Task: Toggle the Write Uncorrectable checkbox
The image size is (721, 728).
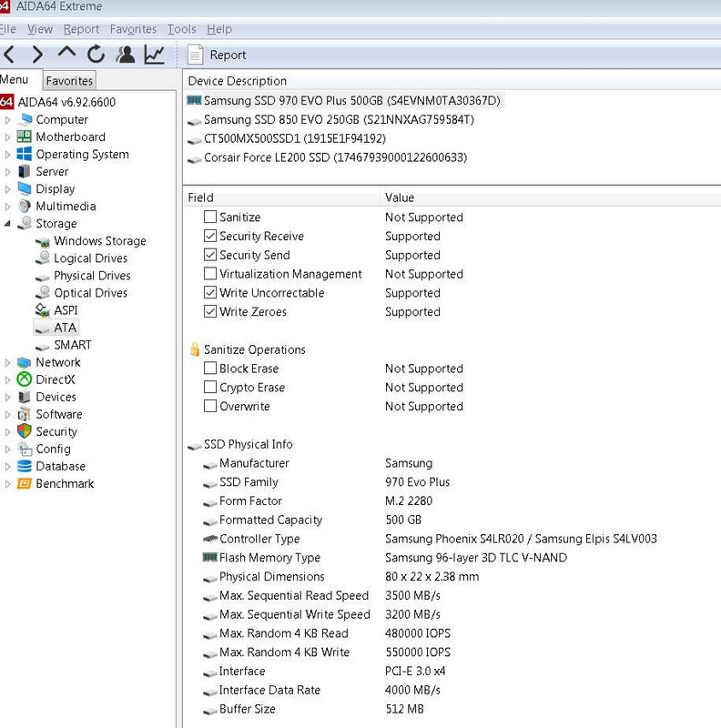Action: pos(210,292)
